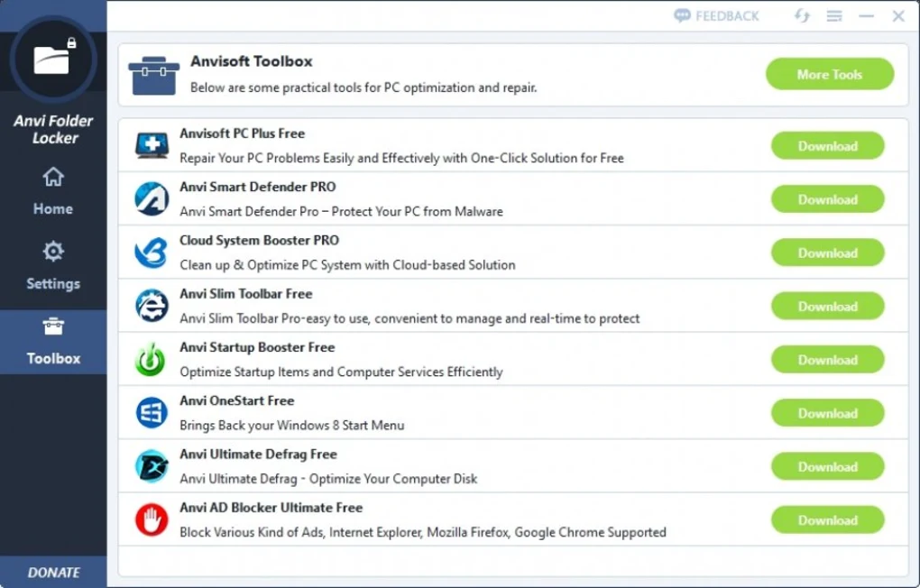
Task: Click the DONATE button
Action: click(52, 572)
